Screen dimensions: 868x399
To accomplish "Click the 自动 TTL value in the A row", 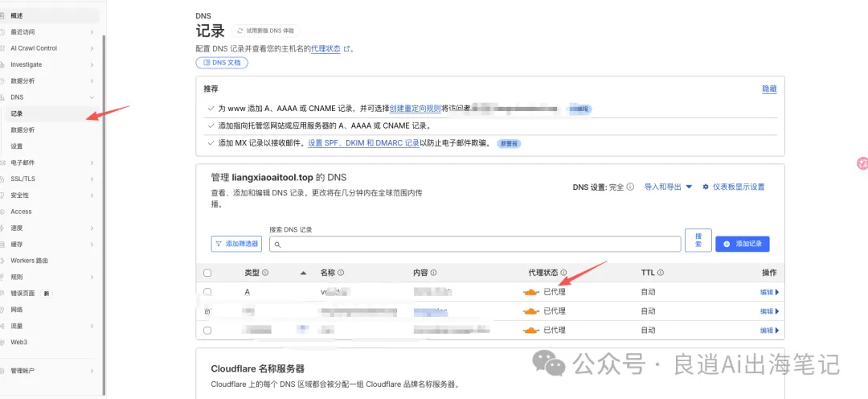I will [x=649, y=292].
